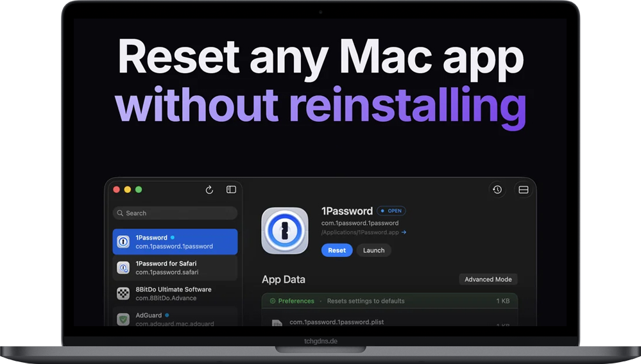Screen dimensions: 641x364
Task: Click the search magnifier icon
Action: tap(120, 213)
